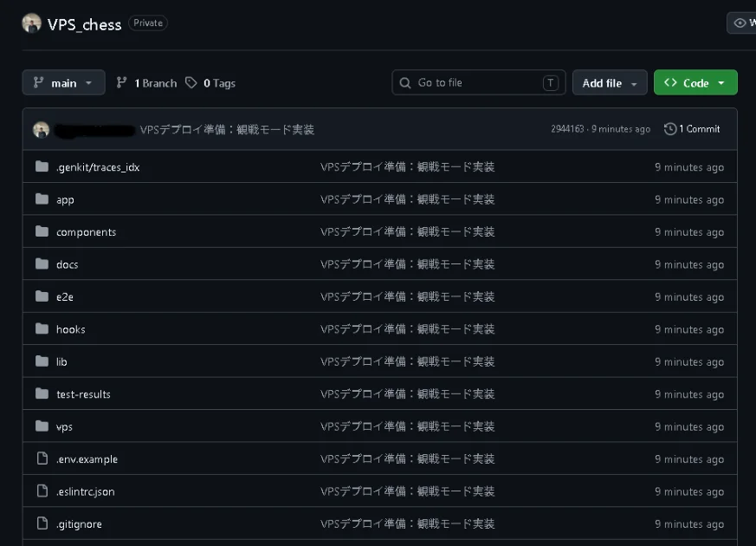Click the folder icon beside e2e
756x546 pixels.
pyautogui.click(x=42, y=296)
